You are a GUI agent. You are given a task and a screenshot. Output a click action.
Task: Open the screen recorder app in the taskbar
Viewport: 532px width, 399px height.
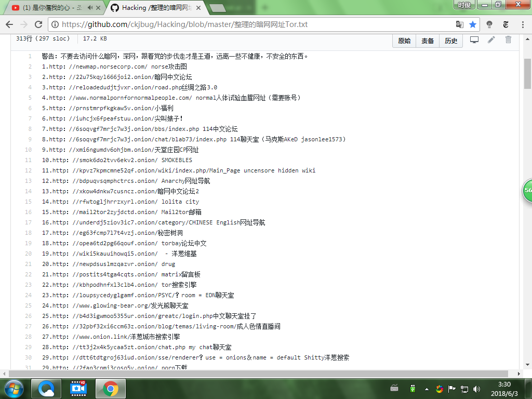click(x=78, y=389)
